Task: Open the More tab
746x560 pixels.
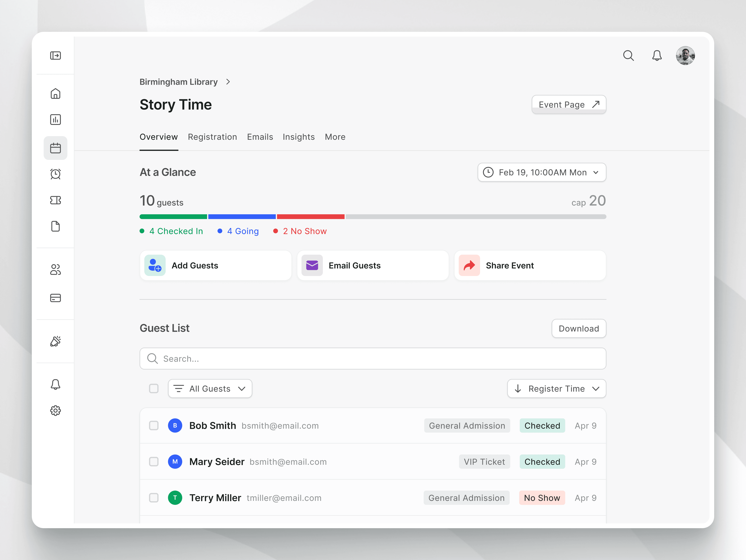Action: [335, 137]
